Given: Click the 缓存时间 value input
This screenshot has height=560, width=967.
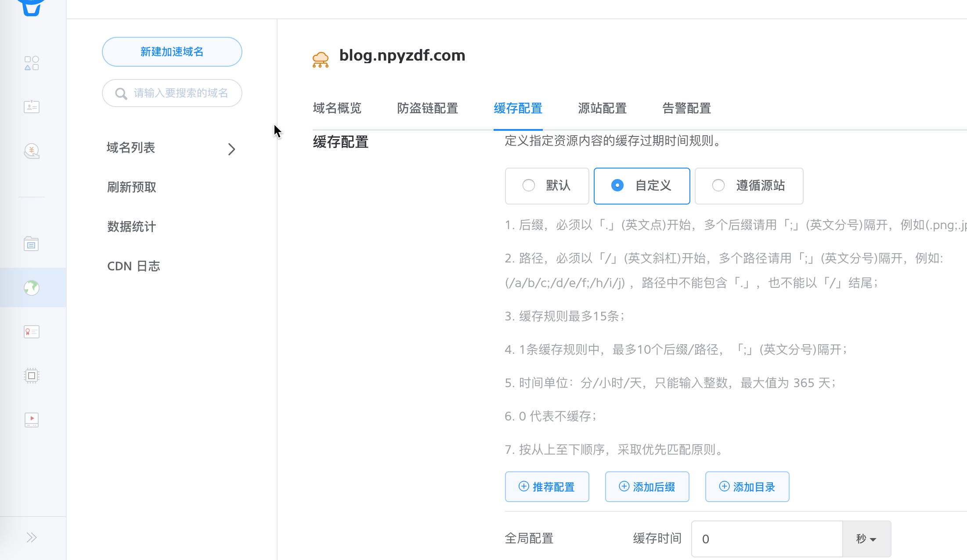Looking at the screenshot, I should click(767, 539).
